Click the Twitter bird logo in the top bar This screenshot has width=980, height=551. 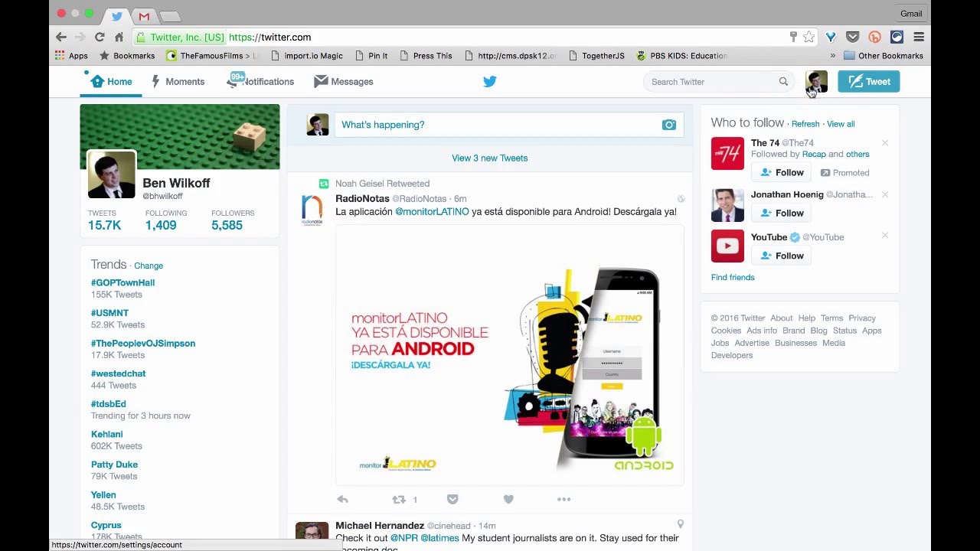click(x=490, y=81)
